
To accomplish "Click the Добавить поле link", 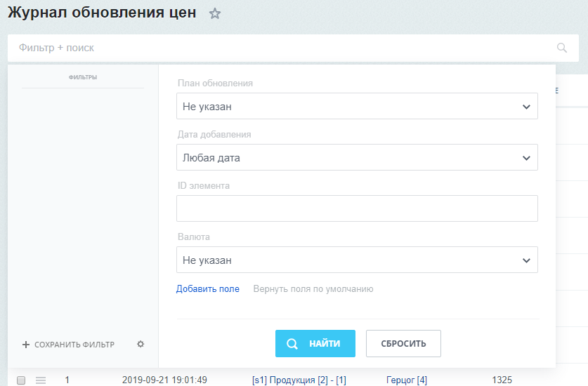I will tap(208, 289).
